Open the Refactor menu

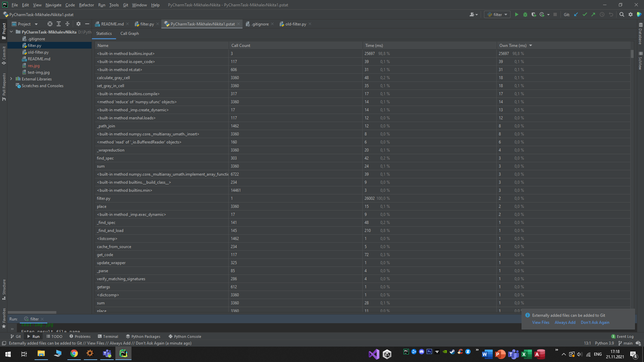86,5
